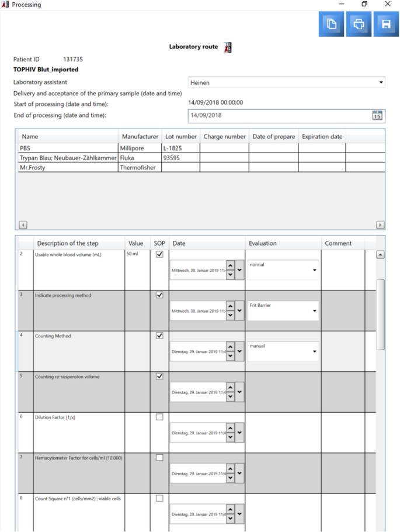Check SOP for Hemacytometer Factor step
This screenshot has width=400, height=532.
click(159, 458)
